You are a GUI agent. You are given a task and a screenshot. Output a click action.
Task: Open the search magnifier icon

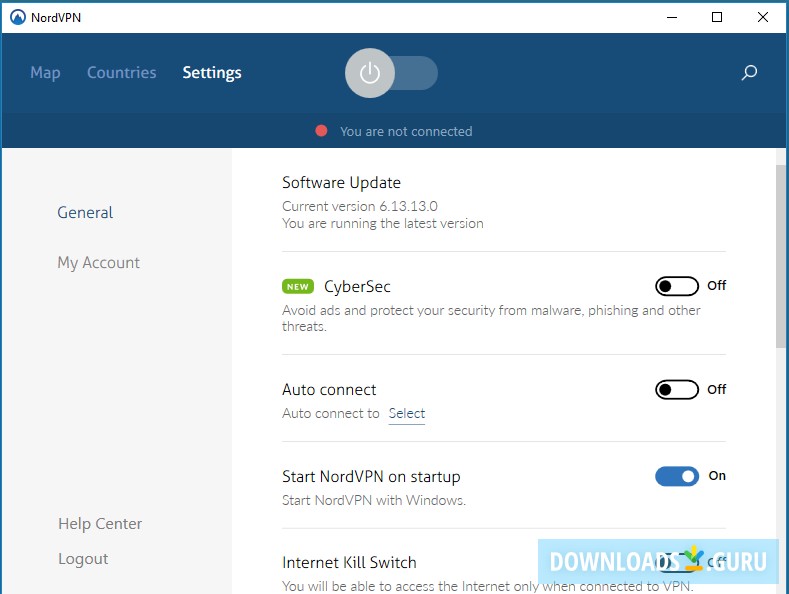(749, 72)
